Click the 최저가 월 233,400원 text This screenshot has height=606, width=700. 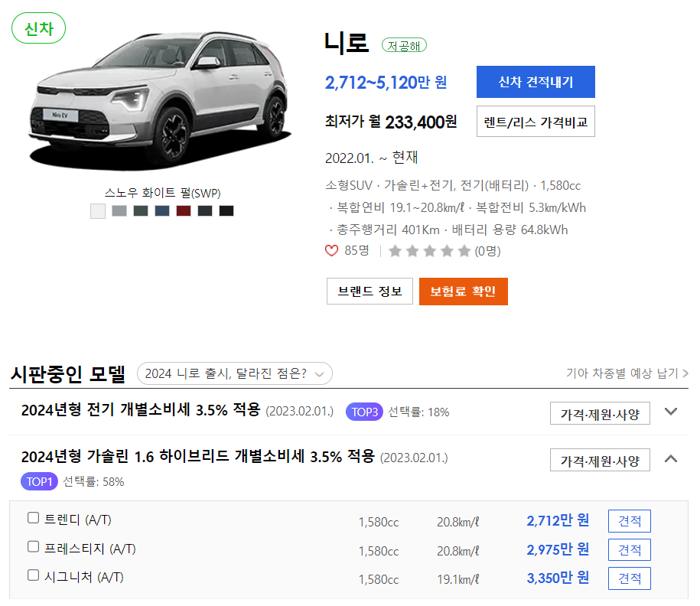(x=391, y=122)
